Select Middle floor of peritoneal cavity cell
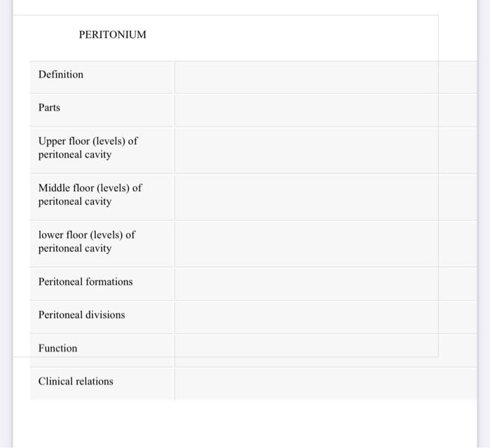Image resolution: width=490 pixels, height=448 pixels. tap(102, 197)
